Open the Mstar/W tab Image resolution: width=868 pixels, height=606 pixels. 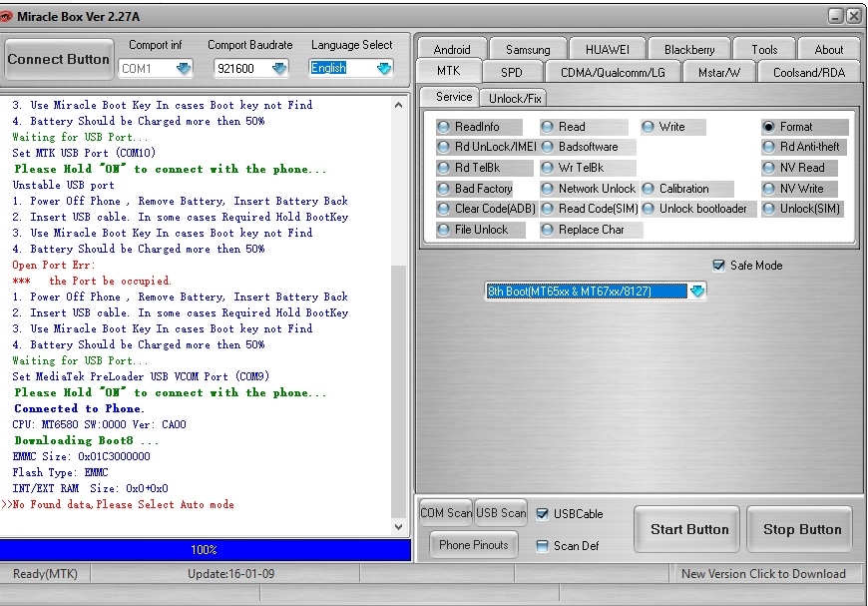(x=719, y=73)
